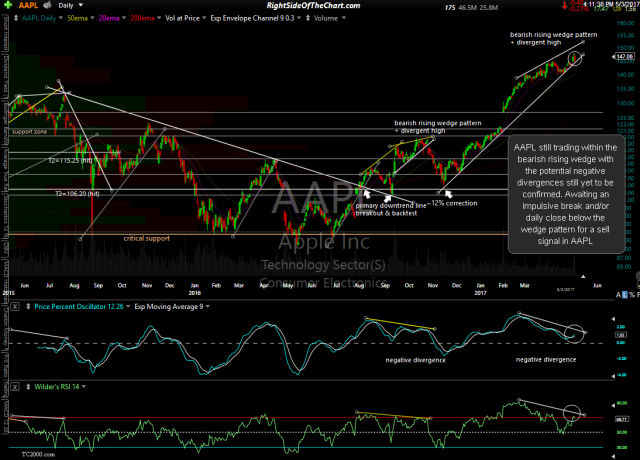
Task: Click the gray icon beside the AAPL symbol
Action: 47,5
